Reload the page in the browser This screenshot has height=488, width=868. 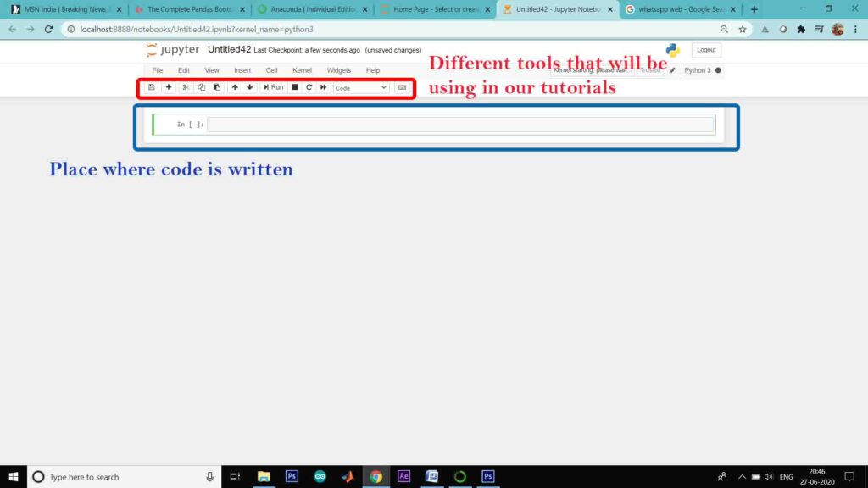tap(48, 30)
